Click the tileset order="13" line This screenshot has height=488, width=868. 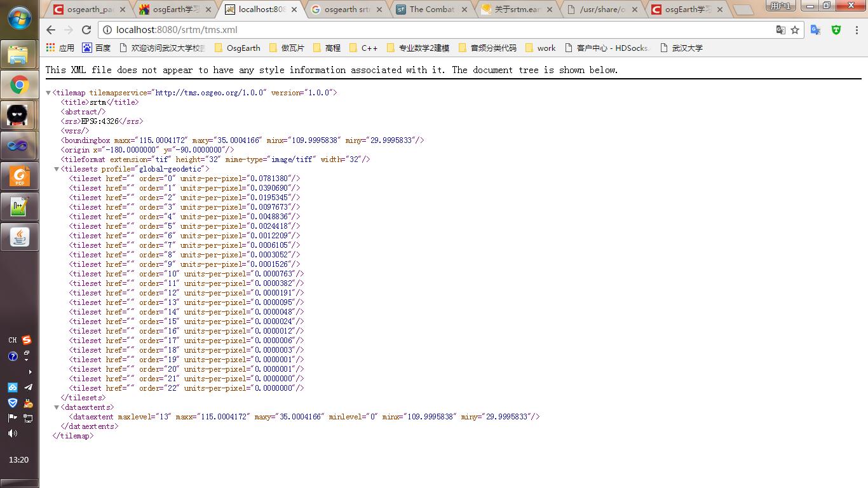coord(186,302)
